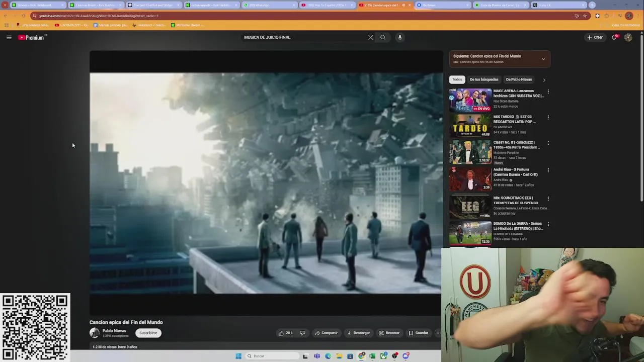
Task: Open André Rieu O Fortuna title
Action: coord(515,172)
